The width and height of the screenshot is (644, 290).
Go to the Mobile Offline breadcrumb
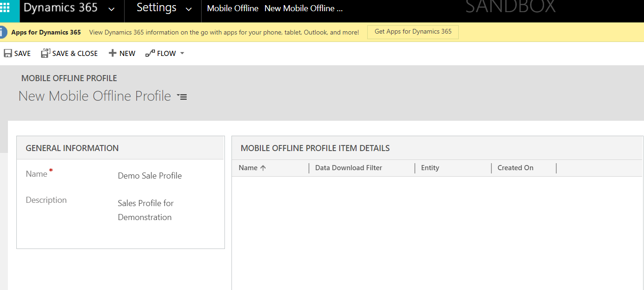tap(232, 8)
